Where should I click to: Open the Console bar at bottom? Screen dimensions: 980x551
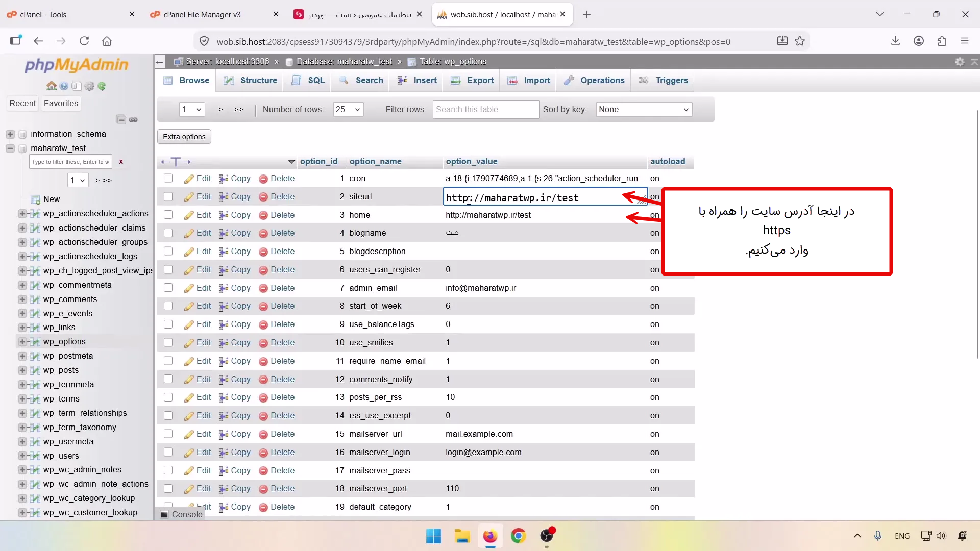[182, 514]
